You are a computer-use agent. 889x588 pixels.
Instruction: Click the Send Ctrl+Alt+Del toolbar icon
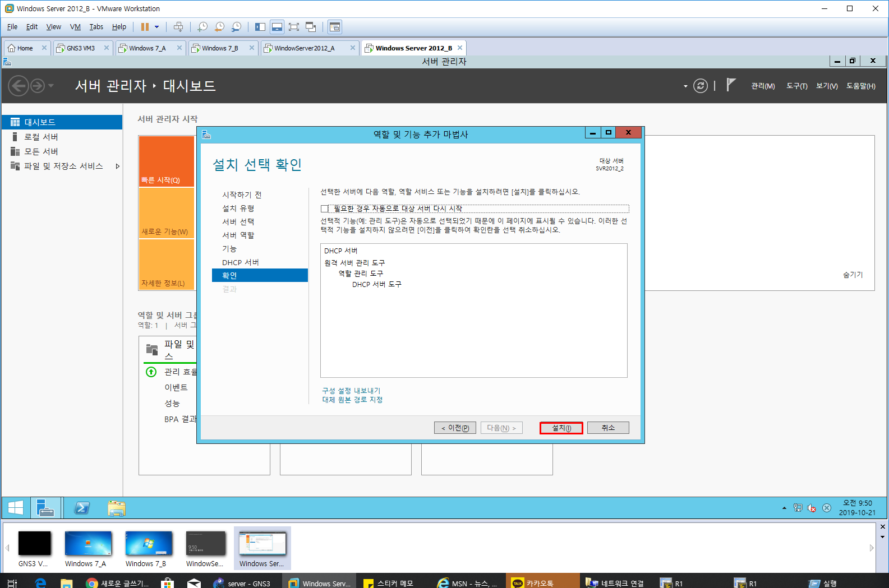coord(178,27)
